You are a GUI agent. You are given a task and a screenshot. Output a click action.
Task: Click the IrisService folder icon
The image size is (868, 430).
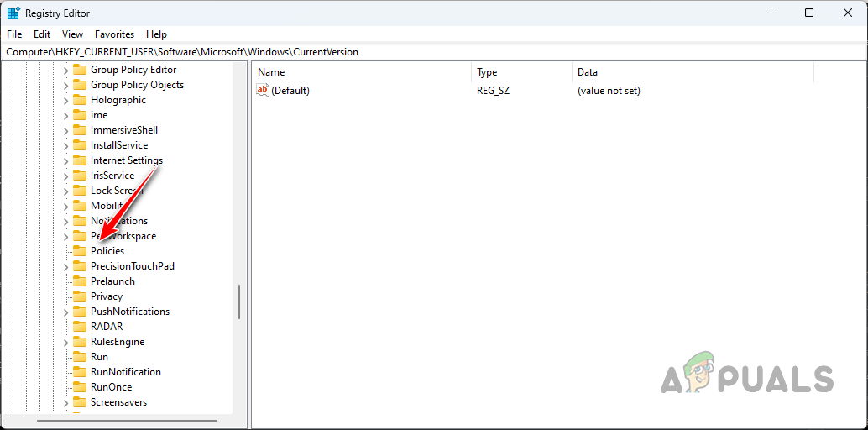coord(81,175)
